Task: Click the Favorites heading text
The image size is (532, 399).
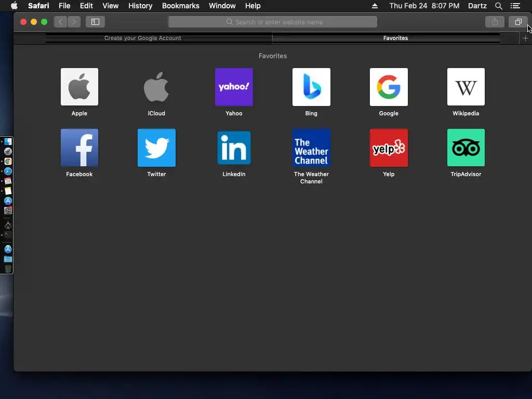Action: point(272,56)
